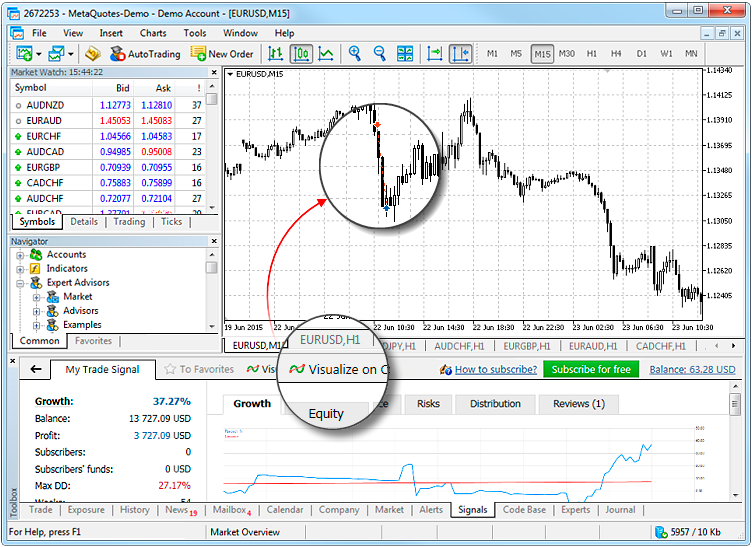Click the Tile Windows icon
Viewport: 752px width, 547px height.
(405, 54)
